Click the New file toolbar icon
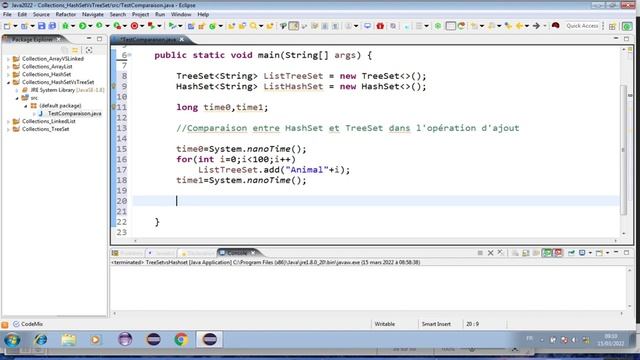640x360 pixels. 7,26
